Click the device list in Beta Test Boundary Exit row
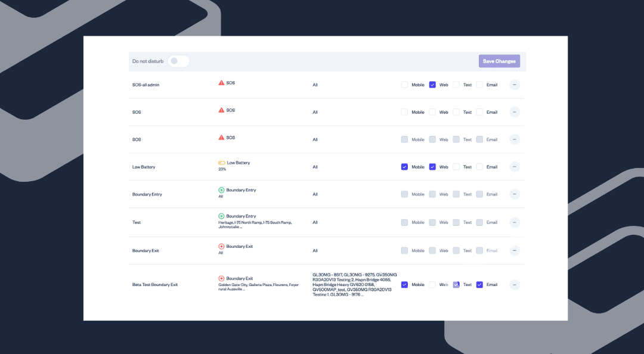This screenshot has width=644, height=354. [x=352, y=285]
